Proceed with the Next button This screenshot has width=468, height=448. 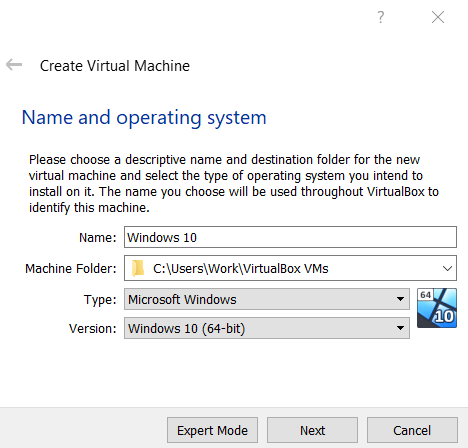coord(312,430)
